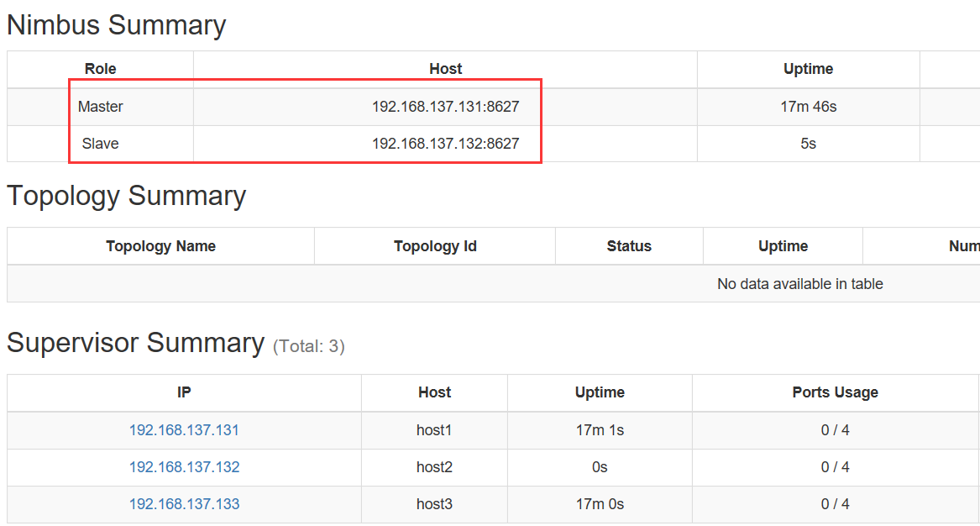Sort Nimbus Summary by Host column header
The width and height of the screenshot is (980, 526).
[445, 69]
